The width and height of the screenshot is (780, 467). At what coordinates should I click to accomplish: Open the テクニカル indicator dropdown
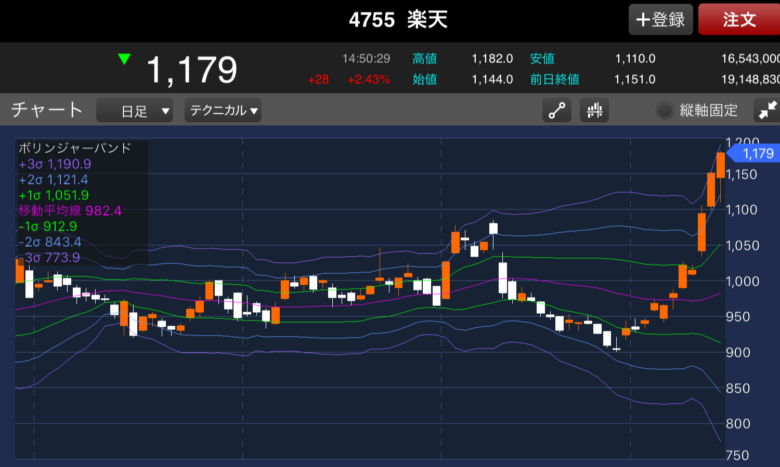[223, 110]
